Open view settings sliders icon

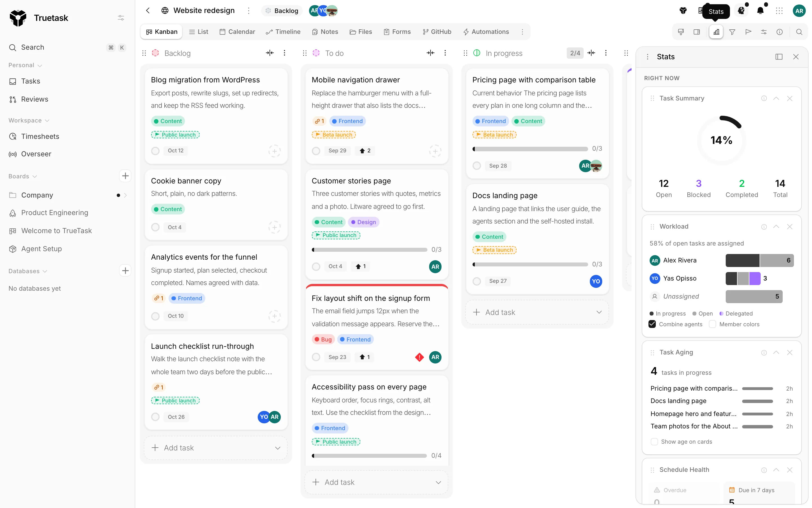[x=764, y=32]
